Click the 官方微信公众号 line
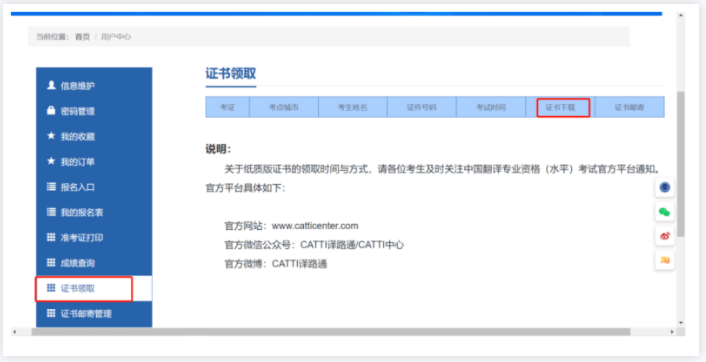 pos(314,245)
